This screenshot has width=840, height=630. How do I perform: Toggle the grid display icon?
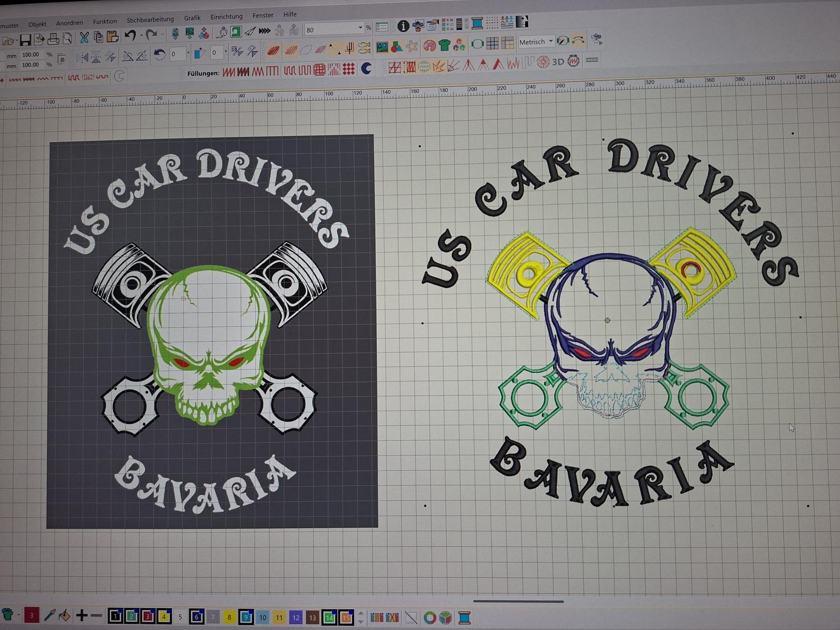[x=492, y=44]
